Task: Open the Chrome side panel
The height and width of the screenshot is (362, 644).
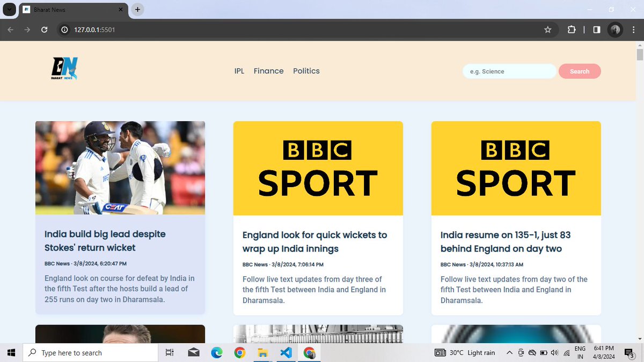Action: pos(597,29)
